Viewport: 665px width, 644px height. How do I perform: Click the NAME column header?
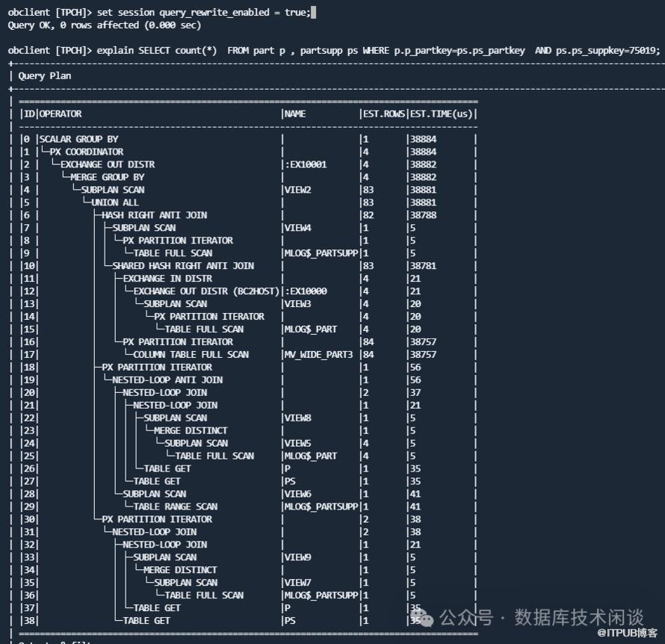(x=294, y=114)
